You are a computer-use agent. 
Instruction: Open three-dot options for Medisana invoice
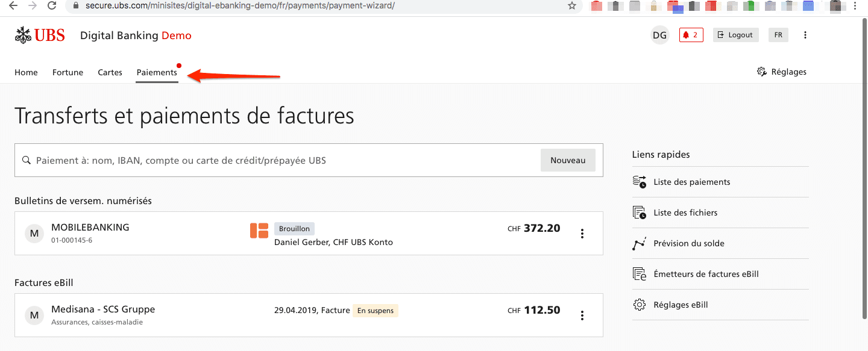(x=582, y=315)
